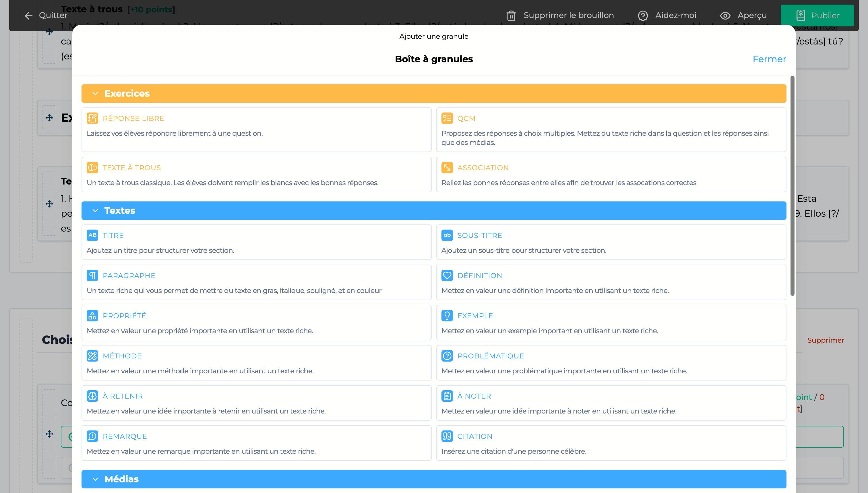Click the green Publier button
This screenshot has height=493, width=868.
pyautogui.click(x=817, y=15)
